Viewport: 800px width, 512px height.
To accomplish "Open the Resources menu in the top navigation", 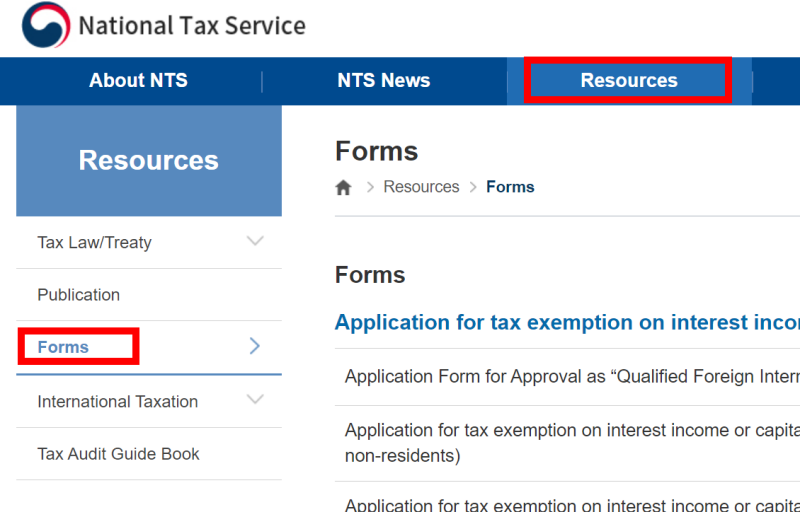I will [629, 81].
